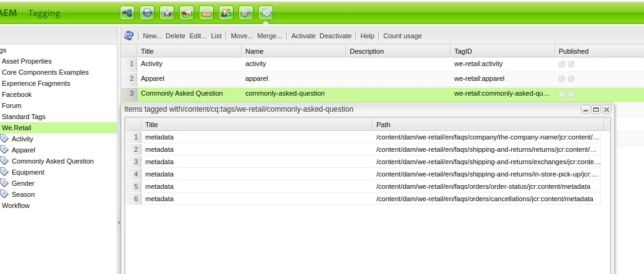Select Season tag label in the tree
This screenshot has width=644, height=274.
tap(23, 194)
